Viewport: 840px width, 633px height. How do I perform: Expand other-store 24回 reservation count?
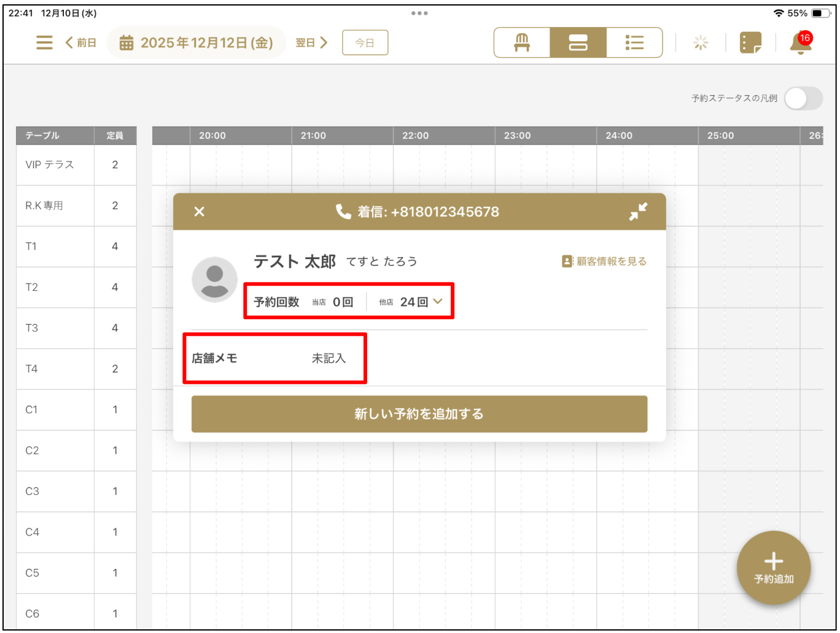[438, 301]
